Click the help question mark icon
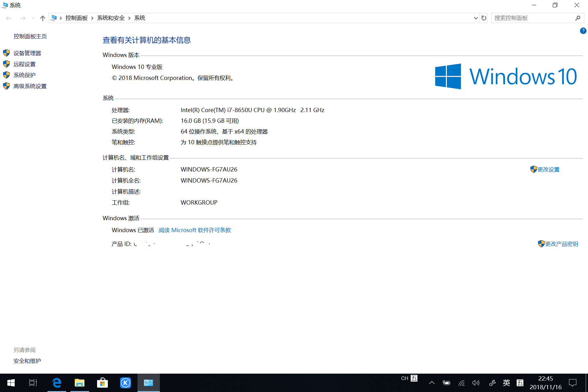Viewport: 588px width, 392px height. [583, 31]
